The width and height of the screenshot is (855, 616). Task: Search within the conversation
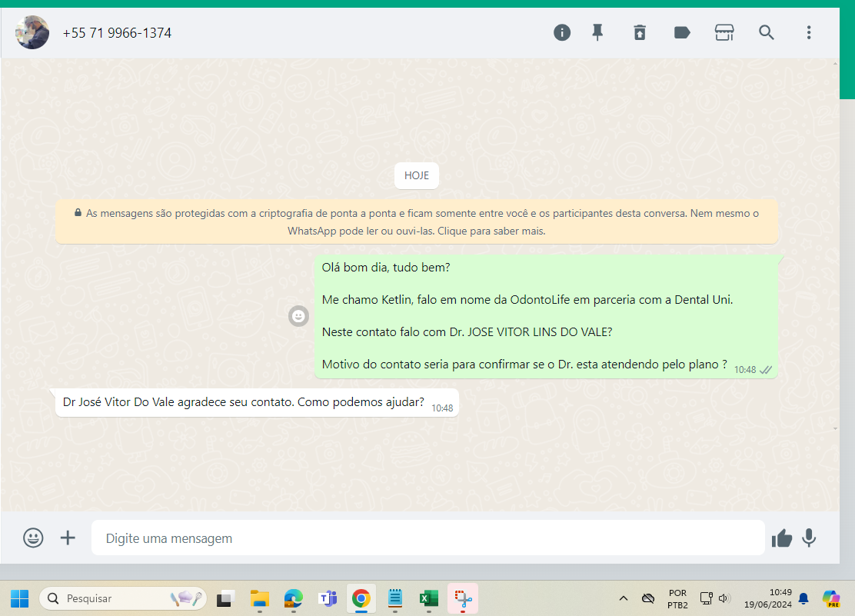coord(766,33)
